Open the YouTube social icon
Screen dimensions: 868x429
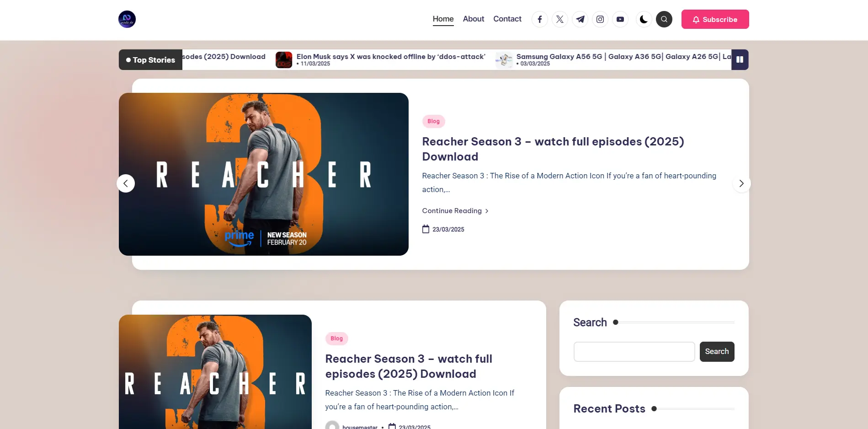tap(620, 19)
